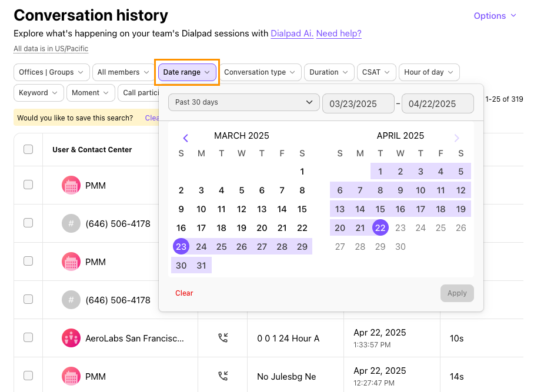The image size is (534, 392).
Task: Edit start date field 03/23/2025
Action: click(358, 103)
